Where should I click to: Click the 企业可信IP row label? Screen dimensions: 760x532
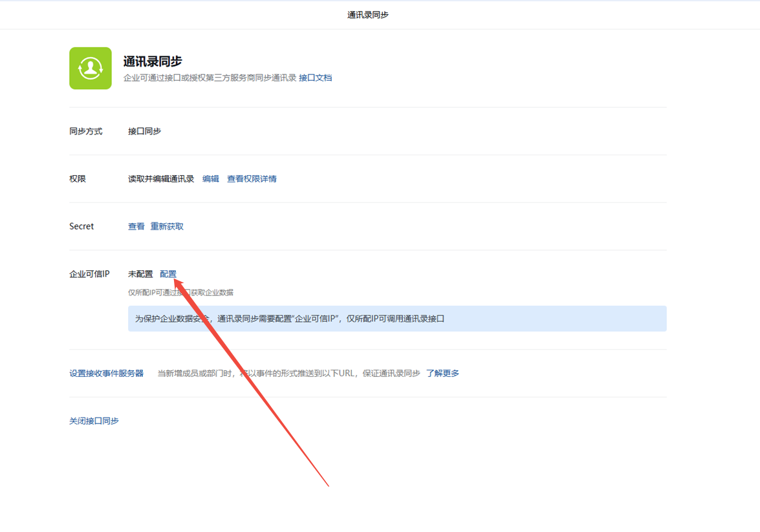(x=89, y=274)
